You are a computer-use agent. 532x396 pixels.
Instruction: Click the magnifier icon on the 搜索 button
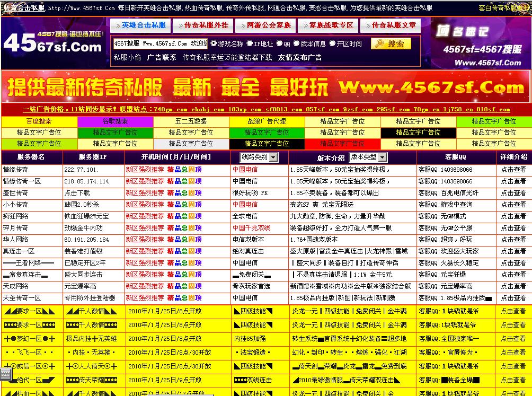point(378,43)
